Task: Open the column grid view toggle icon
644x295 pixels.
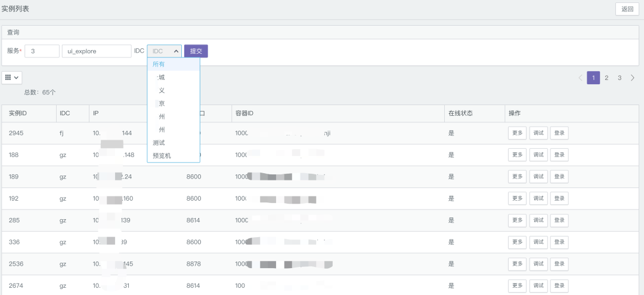Action: [x=11, y=78]
